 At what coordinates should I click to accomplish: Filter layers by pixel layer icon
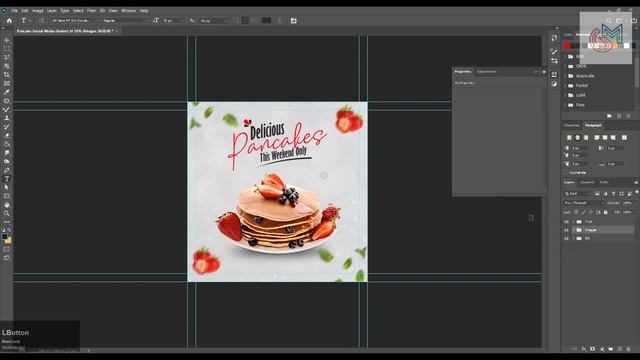tap(597, 193)
